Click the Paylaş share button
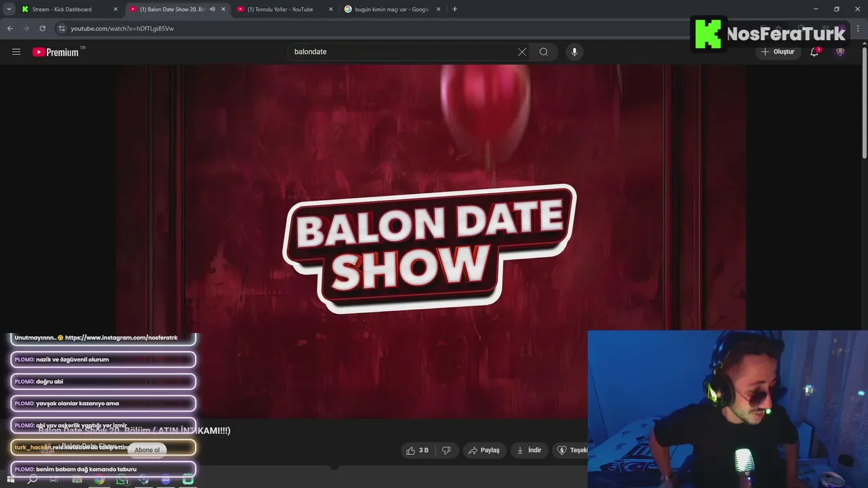 [x=484, y=450]
